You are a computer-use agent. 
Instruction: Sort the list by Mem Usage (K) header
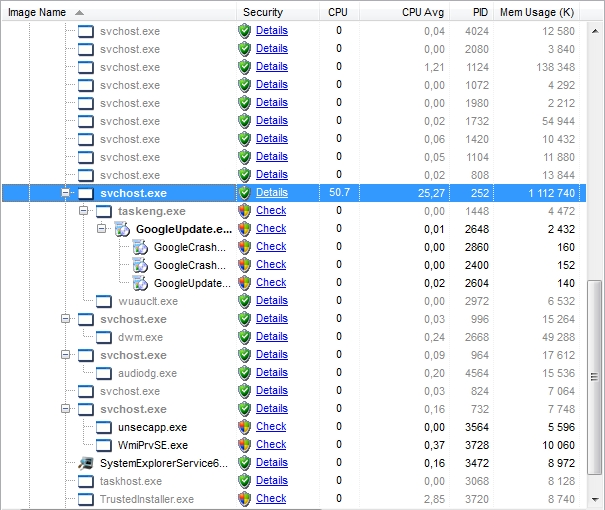click(x=536, y=12)
